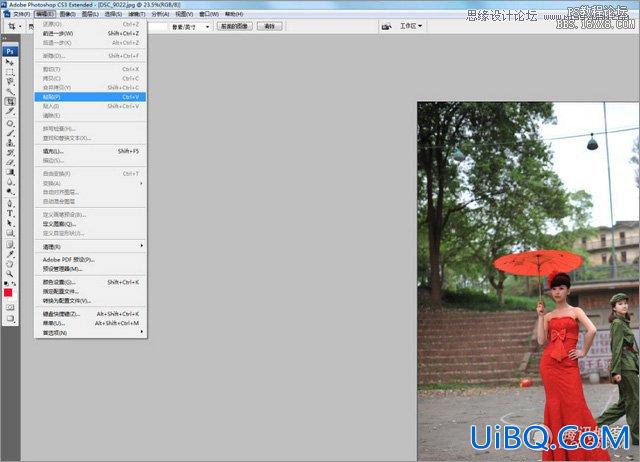This screenshot has height=462, width=640.
Task: Open the 帮助(H) menu
Action: coord(234,14)
